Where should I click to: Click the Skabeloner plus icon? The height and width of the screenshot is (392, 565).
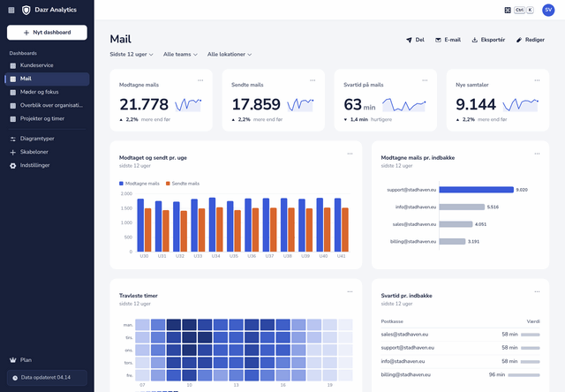pyautogui.click(x=13, y=153)
